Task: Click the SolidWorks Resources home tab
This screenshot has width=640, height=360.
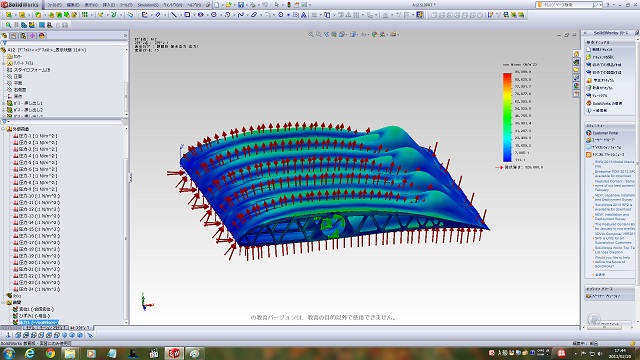Action: coord(576,54)
